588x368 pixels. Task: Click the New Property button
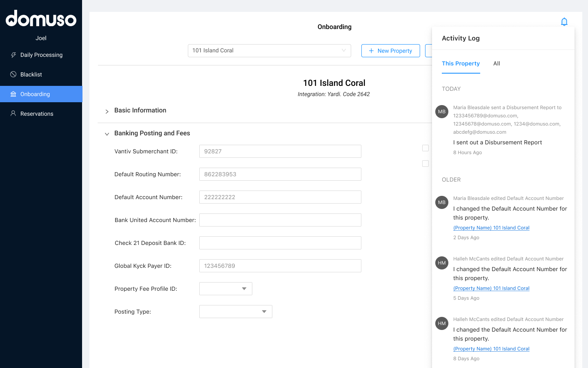coord(391,51)
